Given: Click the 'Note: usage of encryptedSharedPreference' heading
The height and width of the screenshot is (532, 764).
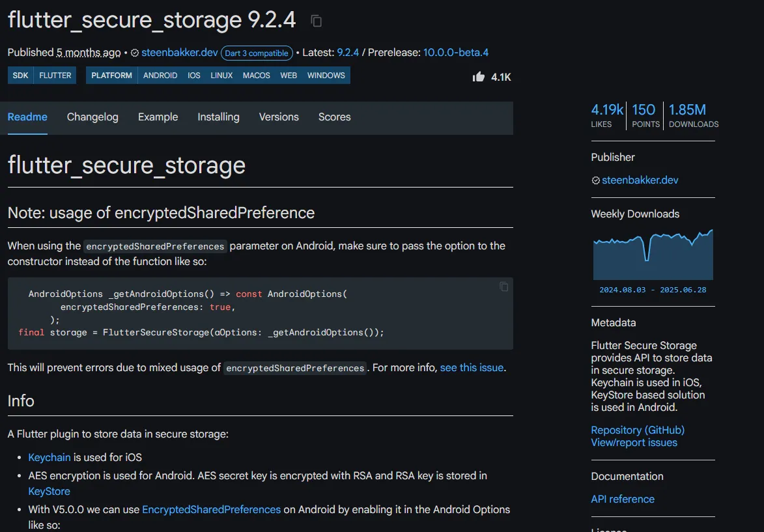Looking at the screenshot, I should point(162,213).
